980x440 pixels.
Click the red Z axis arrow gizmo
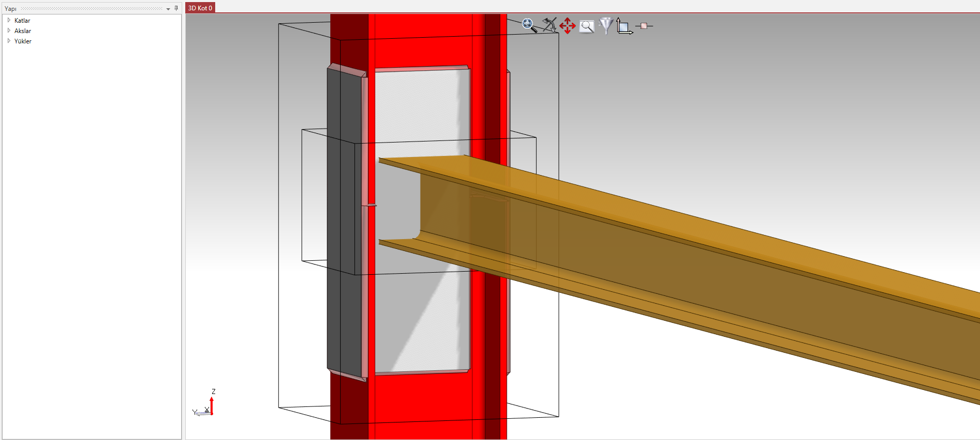click(212, 405)
